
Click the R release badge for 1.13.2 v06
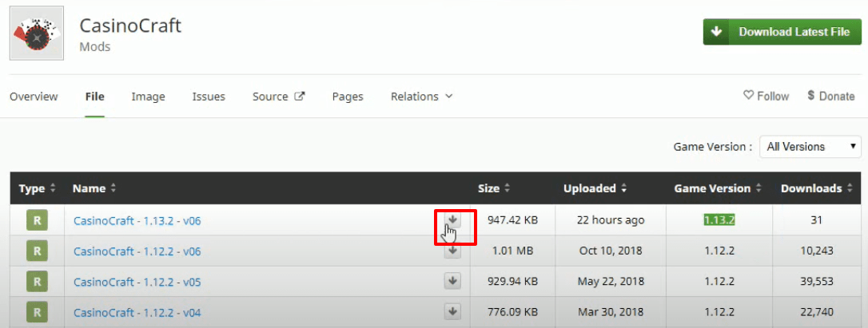pyautogui.click(x=37, y=219)
